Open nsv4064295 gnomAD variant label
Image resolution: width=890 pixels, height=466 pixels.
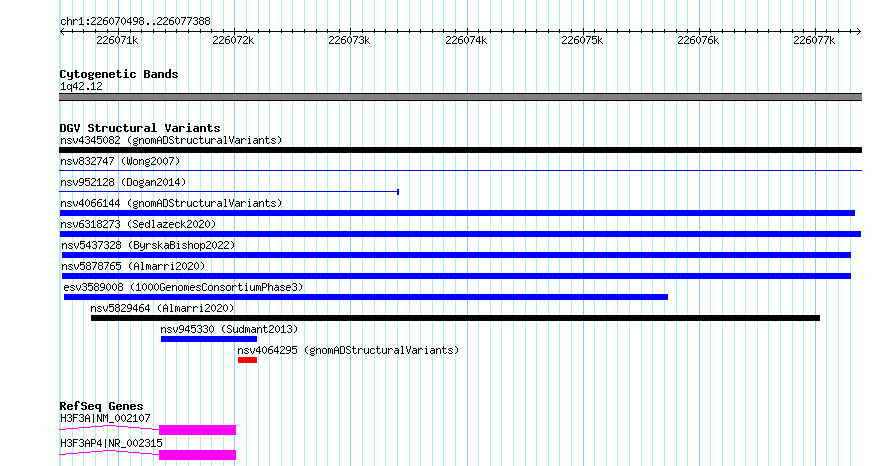[348, 350]
